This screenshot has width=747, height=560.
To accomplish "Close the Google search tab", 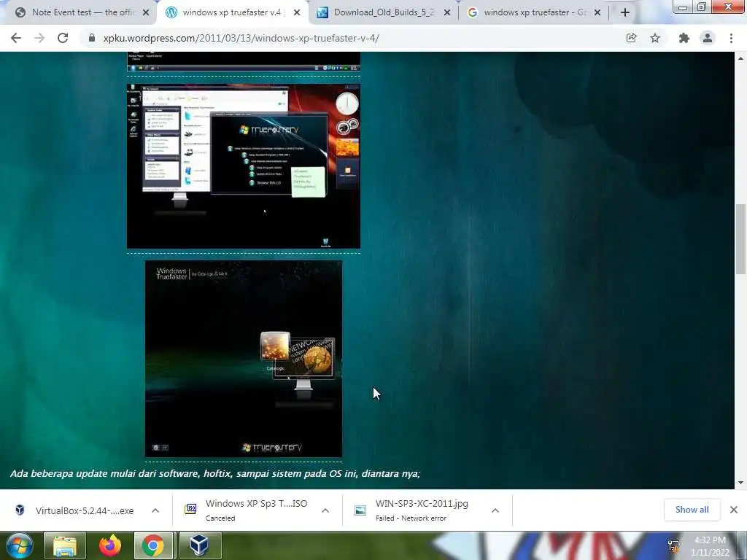I will pyautogui.click(x=597, y=12).
